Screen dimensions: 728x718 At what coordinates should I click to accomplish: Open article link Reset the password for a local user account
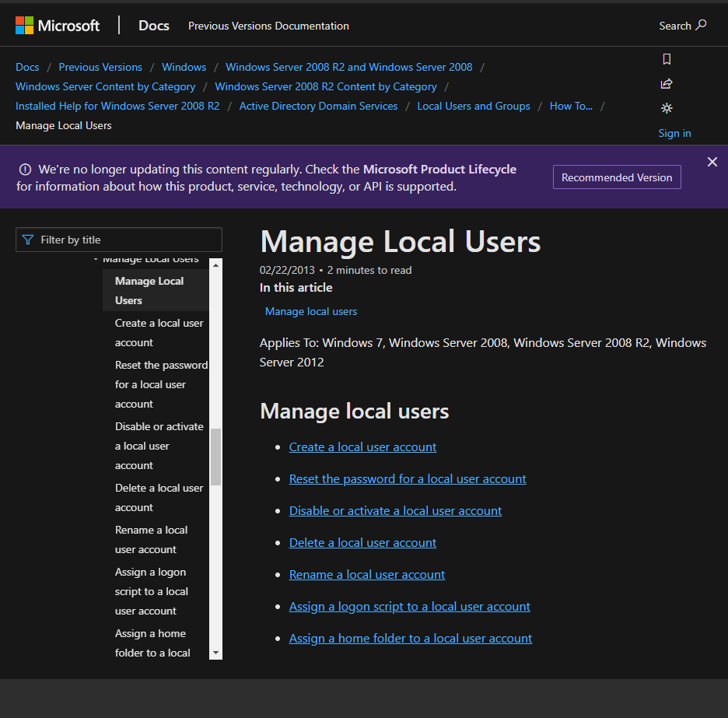(408, 479)
